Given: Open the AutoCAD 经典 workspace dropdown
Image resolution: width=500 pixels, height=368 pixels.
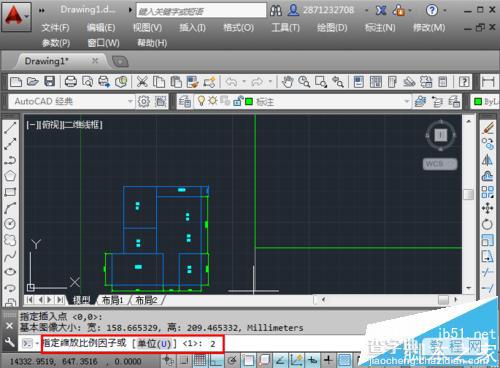Looking at the screenshot, I should coord(130,101).
